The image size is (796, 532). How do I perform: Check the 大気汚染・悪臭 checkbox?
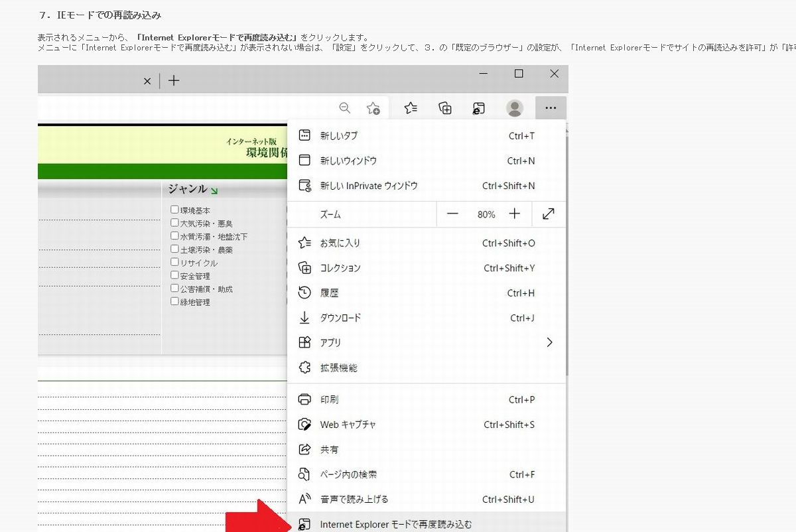pyautogui.click(x=174, y=223)
